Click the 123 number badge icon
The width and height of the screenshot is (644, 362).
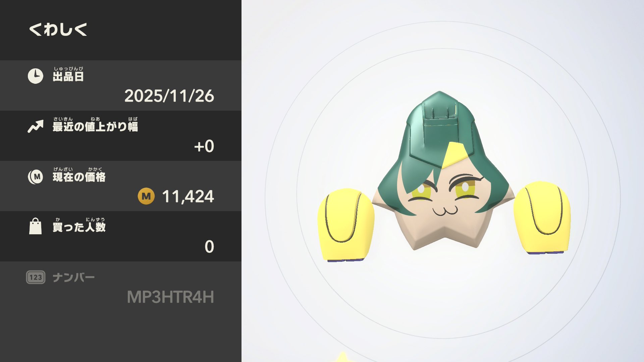pyautogui.click(x=36, y=277)
